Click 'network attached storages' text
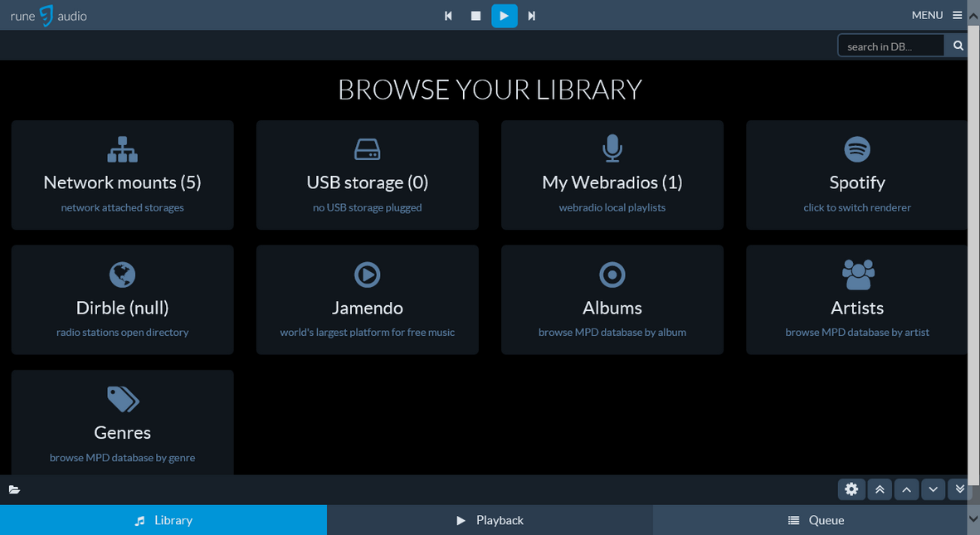Image resolution: width=980 pixels, height=535 pixels. [x=123, y=207]
